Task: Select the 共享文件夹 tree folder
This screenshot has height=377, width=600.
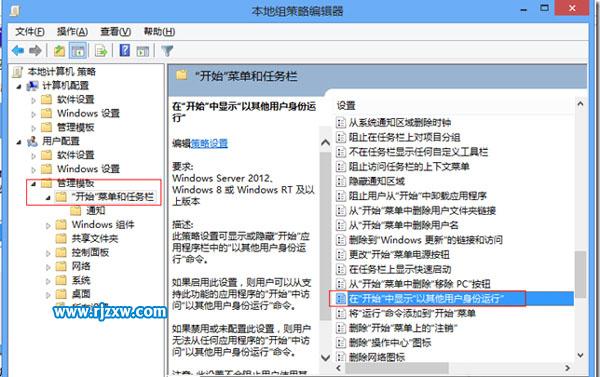Action: click(95, 238)
